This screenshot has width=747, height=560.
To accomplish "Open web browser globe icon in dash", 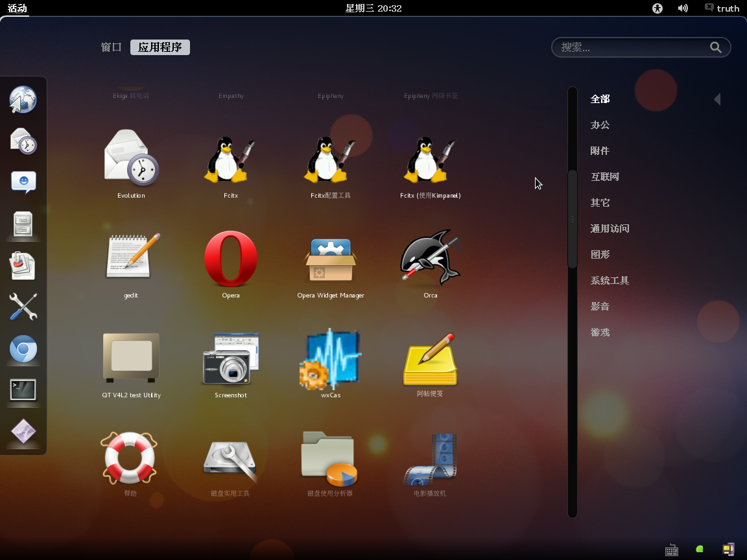I will pos(23,100).
